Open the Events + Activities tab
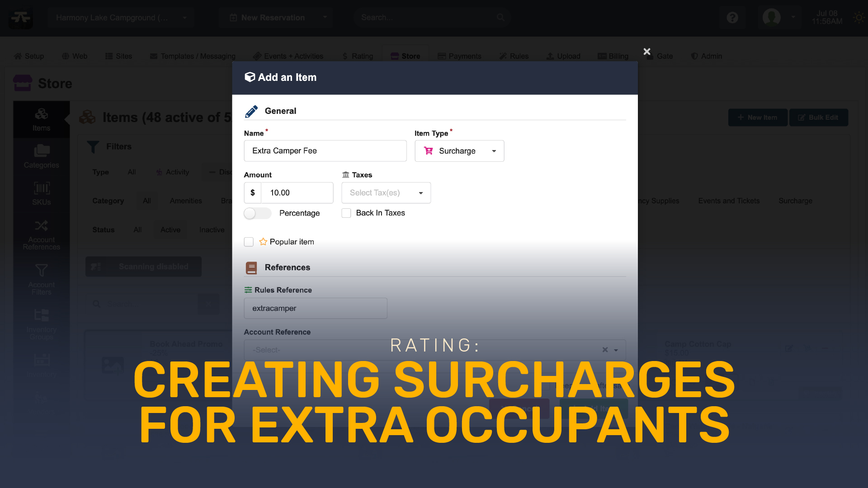 288,56
